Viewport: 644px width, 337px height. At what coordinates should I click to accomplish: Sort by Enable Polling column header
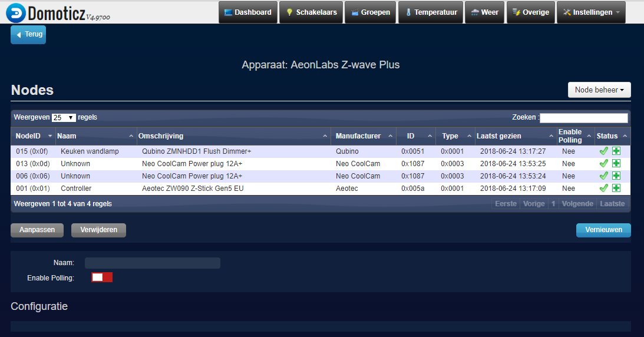point(574,136)
